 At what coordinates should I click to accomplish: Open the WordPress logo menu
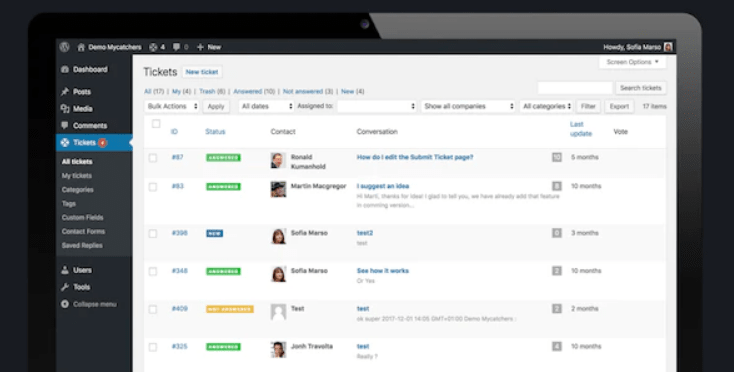click(65, 47)
